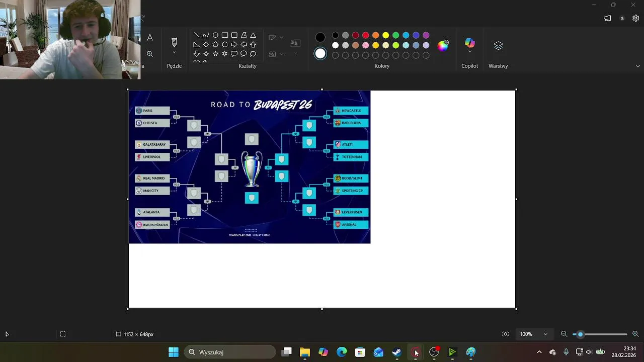Image resolution: width=644 pixels, height=362 pixels.
Task: Choose the brown palette color
Action: pyautogui.click(x=356, y=45)
